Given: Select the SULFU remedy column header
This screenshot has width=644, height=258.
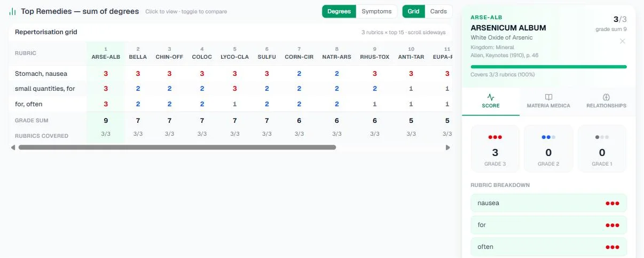Looking at the screenshot, I should click(x=266, y=53).
